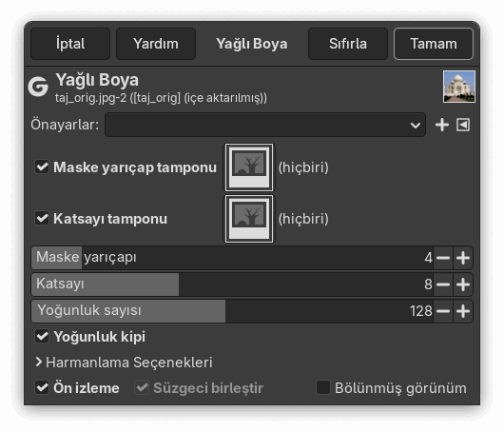Click the taj_orig image thumbnail
Image resolution: width=504 pixels, height=432 pixels.
click(459, 87)
